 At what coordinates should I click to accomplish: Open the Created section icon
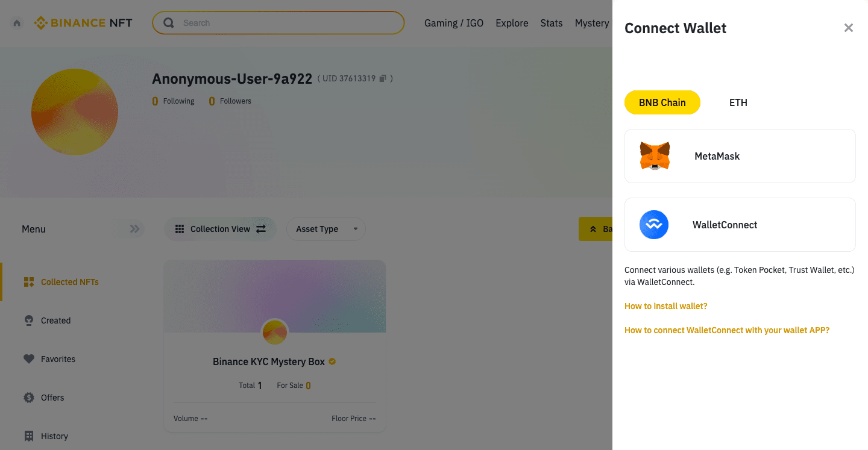pos(28,320)
